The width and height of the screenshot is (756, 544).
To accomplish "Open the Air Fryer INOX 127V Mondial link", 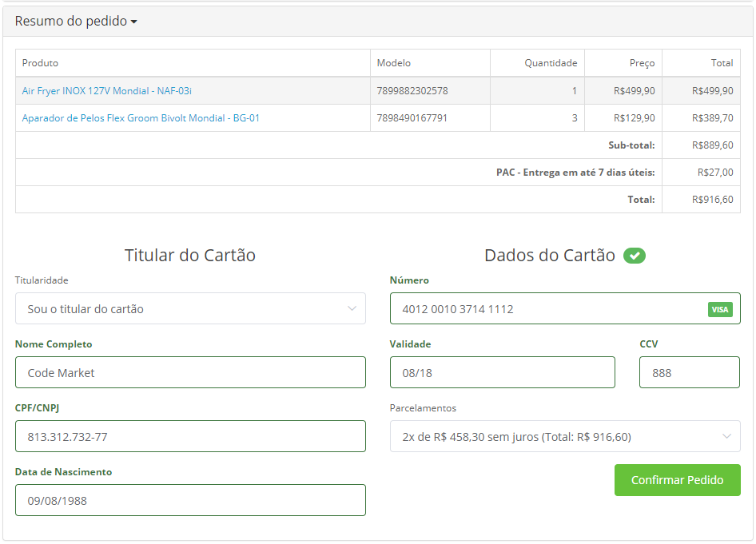I will point(106,90).
